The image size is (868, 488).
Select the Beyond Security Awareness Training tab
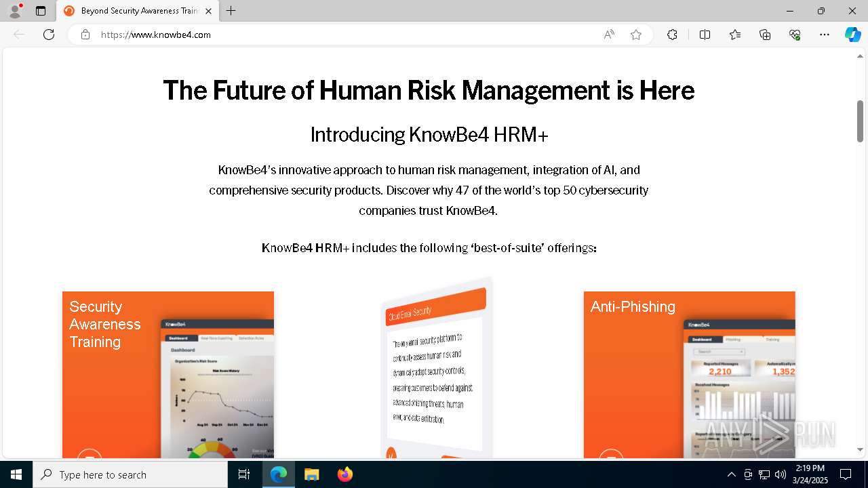[x=138, y=11]
